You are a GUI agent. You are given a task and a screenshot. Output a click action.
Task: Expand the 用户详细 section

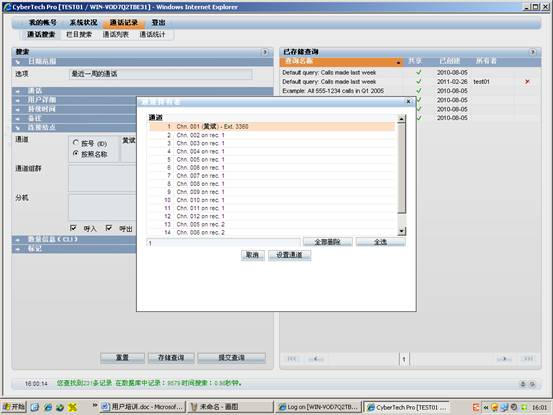pyautogui.click(x=74, y=100)
